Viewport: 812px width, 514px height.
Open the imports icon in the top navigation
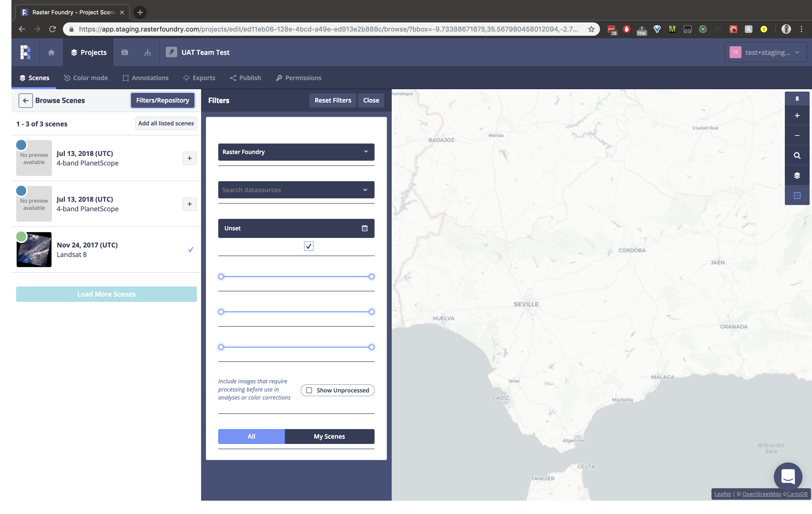tap(125, 52)
